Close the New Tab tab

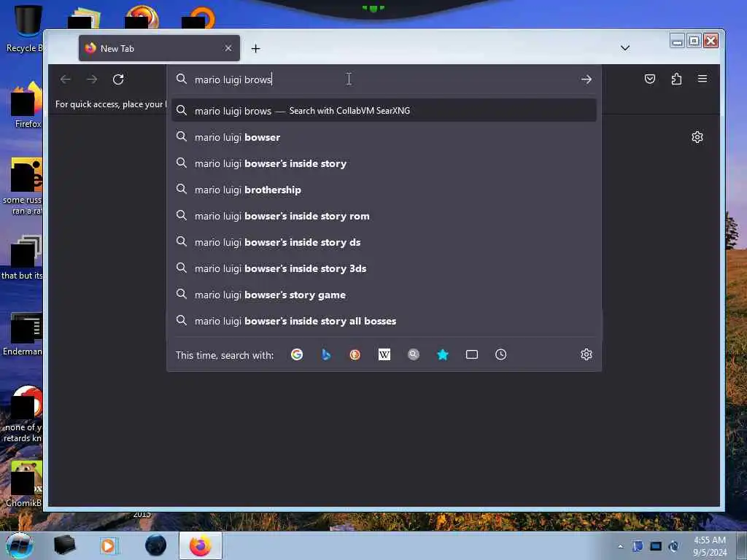click(x=228, y=48)
